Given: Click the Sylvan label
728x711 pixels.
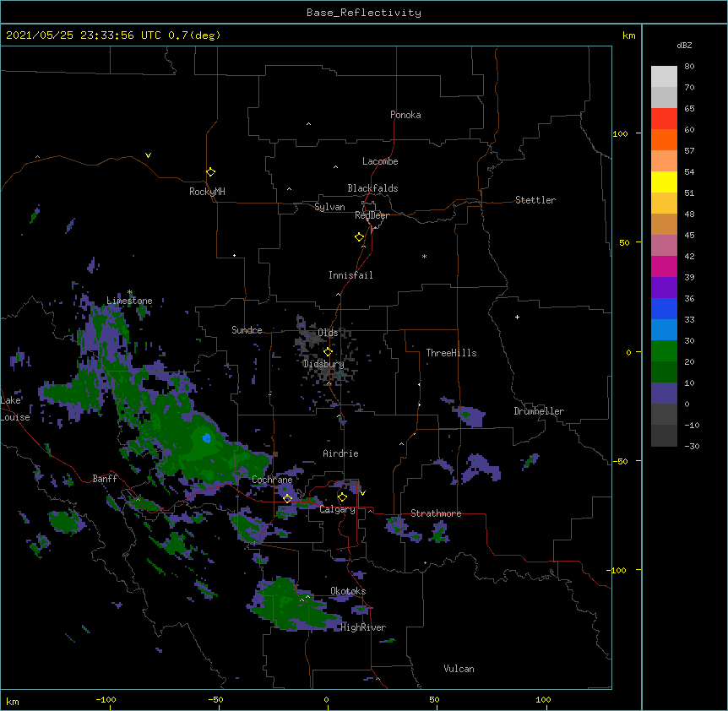Looking at the screenshot, I should click(x=329, y=207).
